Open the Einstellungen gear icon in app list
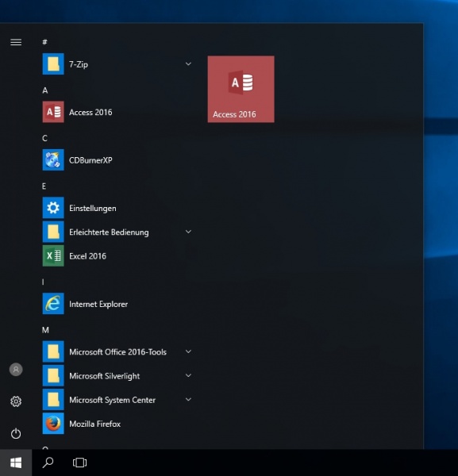The image size is (458, 476). click(x=53, y=208)
